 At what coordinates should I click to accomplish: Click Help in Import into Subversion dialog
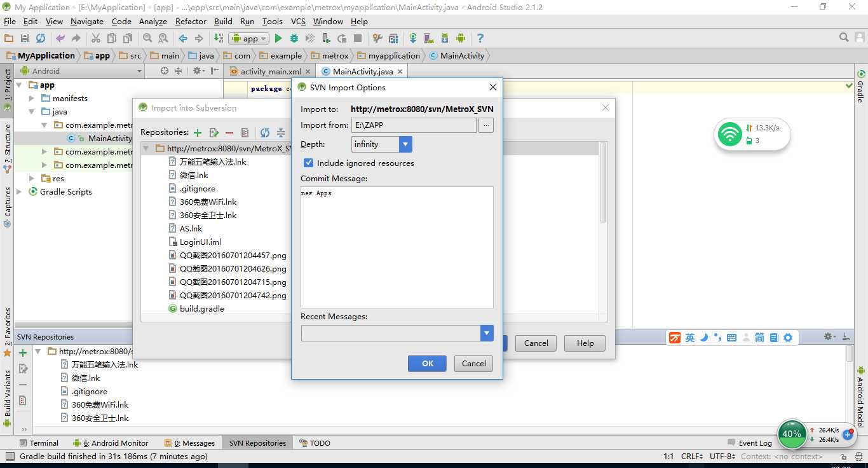[x=585, y=343]
